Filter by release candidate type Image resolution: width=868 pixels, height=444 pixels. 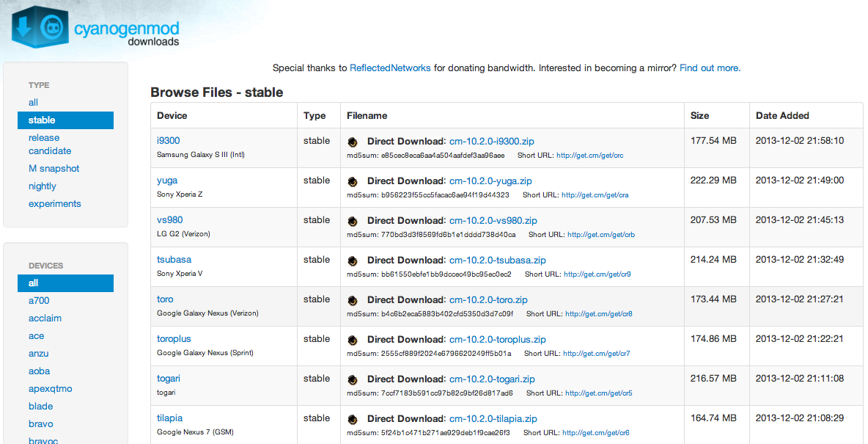point(50,145)
